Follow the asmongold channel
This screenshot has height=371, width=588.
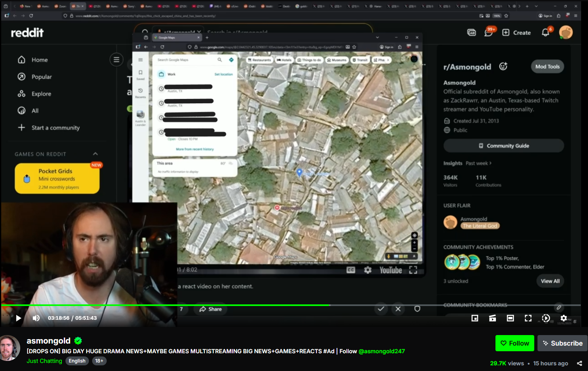pyautogui.click(x=514, y=343)
